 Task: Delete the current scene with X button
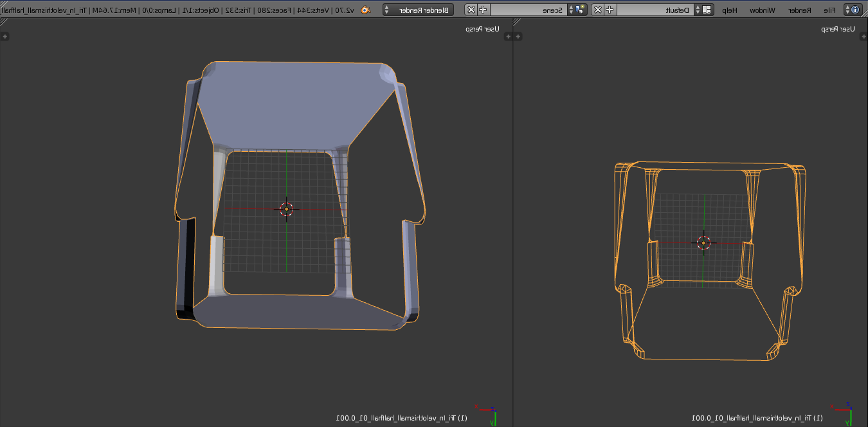[471, 10]
